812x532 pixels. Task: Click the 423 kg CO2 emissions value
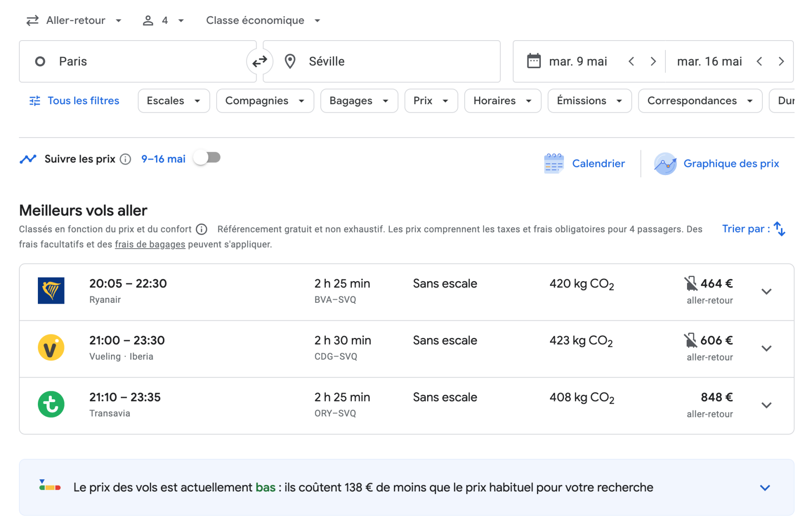[581, 341]
